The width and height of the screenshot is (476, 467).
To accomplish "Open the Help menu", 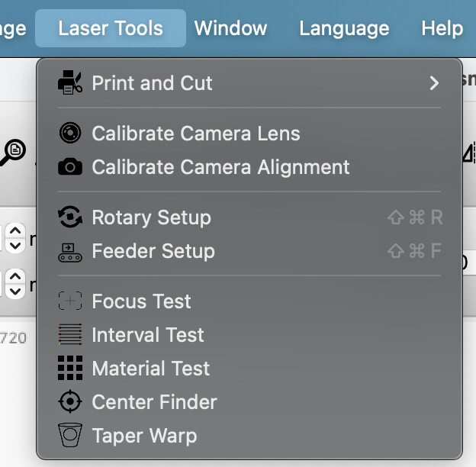I will (x=442, y=28).
